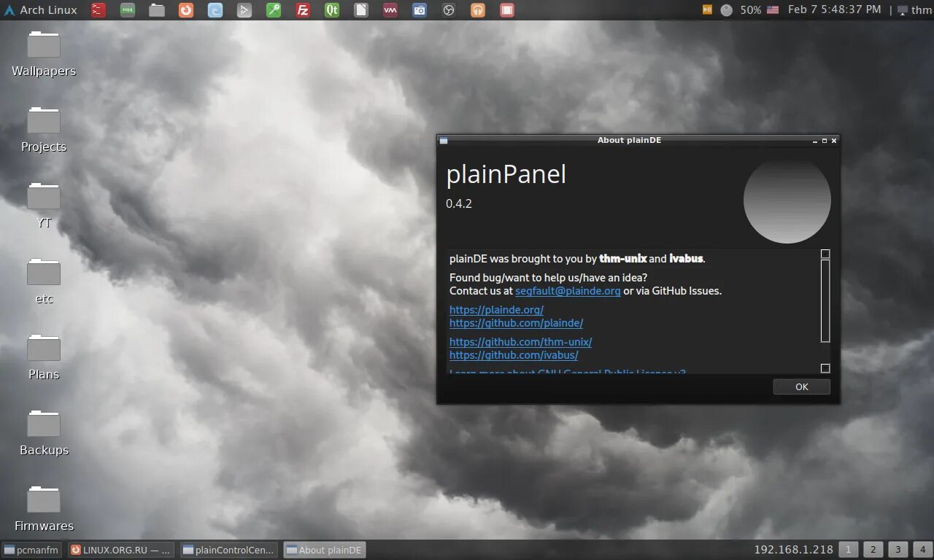Minimize the About plainDE window

[815, 141]
